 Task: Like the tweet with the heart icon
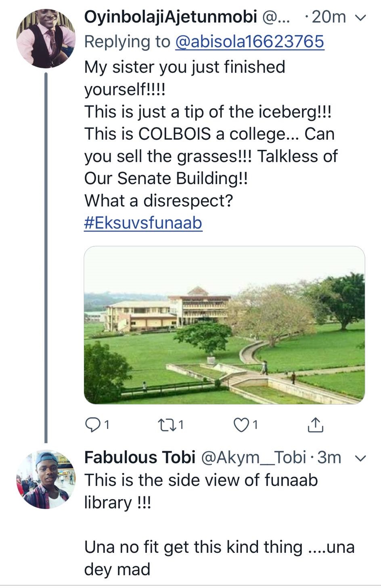point(241,424)
